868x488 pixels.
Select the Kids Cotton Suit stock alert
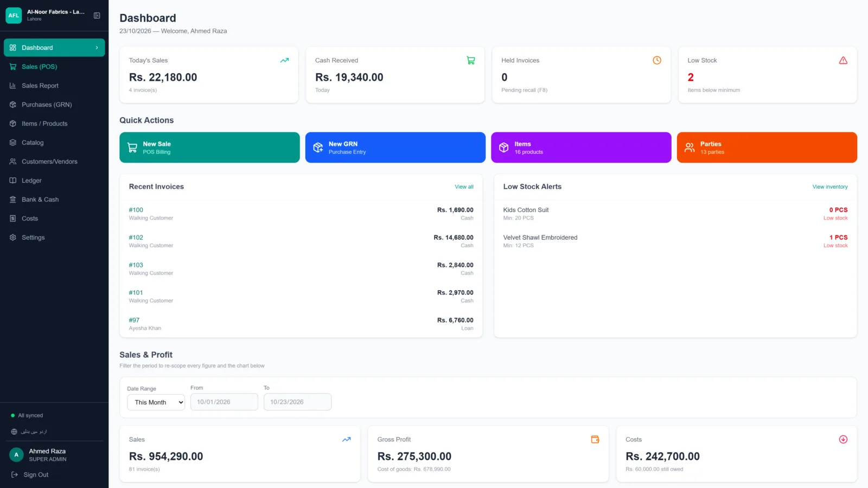pyautogui.click(x=675, y=214)
